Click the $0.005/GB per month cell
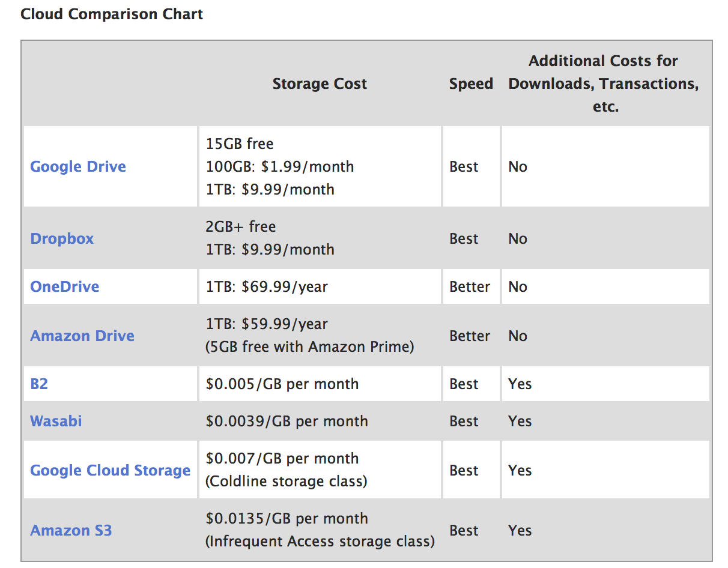This screenshot has width=728, height=568. pyautogui.click(x=282, y=384)
